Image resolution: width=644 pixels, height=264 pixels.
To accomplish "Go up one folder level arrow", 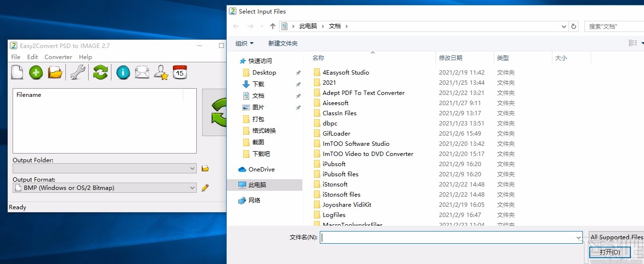I will [x=273, y=26].
